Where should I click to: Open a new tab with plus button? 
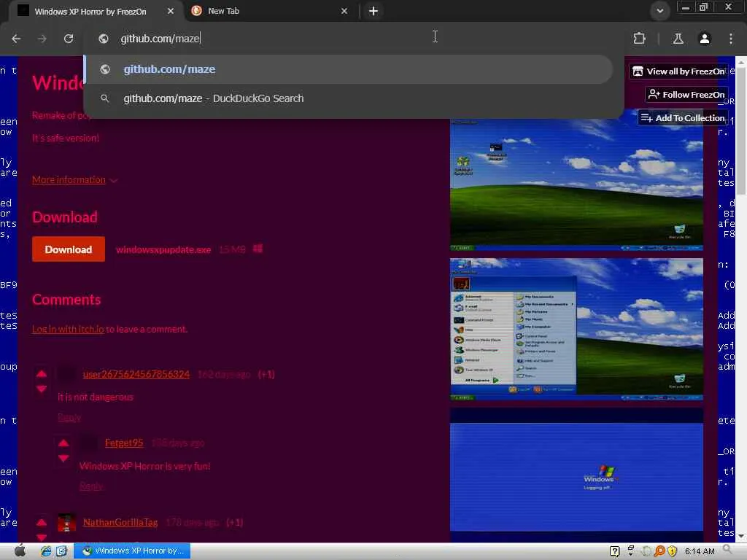pos(373,11)
